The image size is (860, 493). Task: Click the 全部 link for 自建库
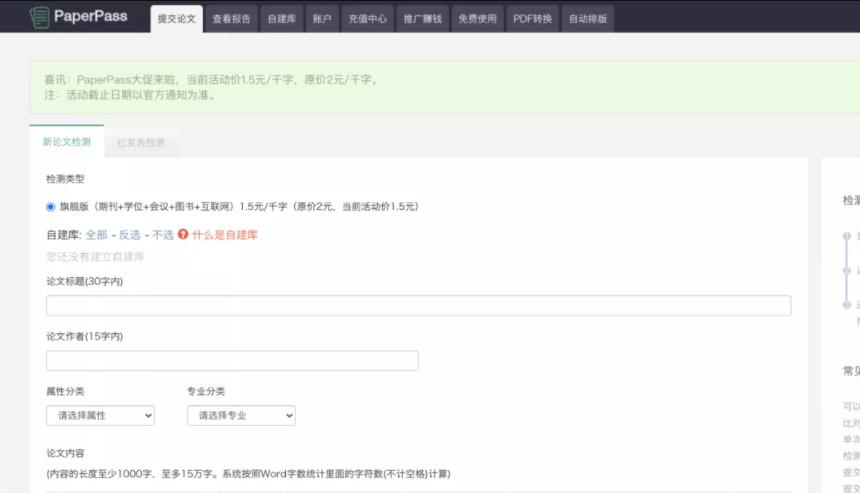97,235
